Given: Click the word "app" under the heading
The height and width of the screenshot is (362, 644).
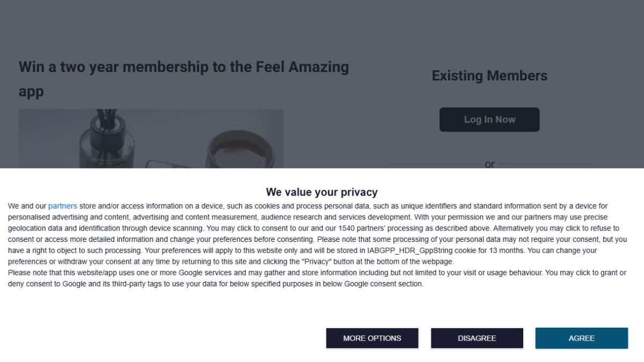Looking at the screenshot, I should tap(31, 92).
